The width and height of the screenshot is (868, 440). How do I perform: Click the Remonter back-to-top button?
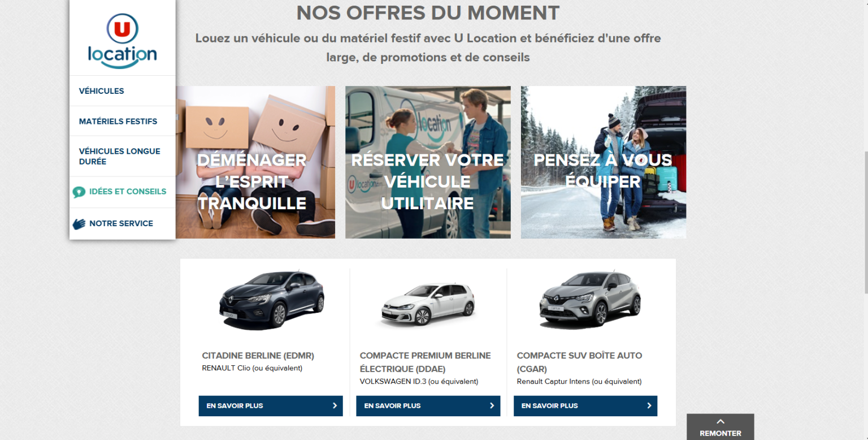(721, 427)
